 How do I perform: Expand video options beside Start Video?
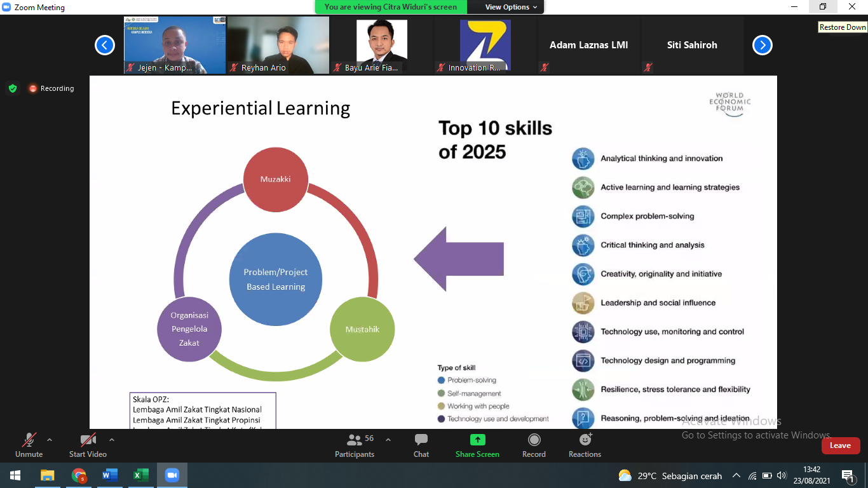[112, 440]
